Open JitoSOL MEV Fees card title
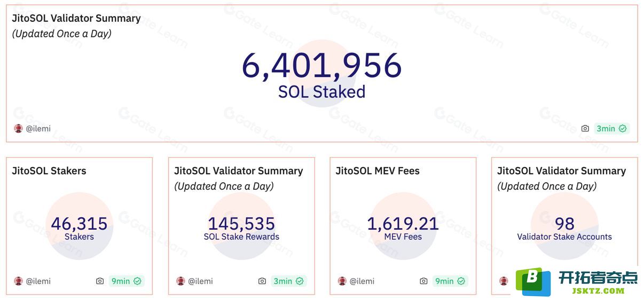Image resolution: width=644 pixels, height=298 pixels. (378, 171)
